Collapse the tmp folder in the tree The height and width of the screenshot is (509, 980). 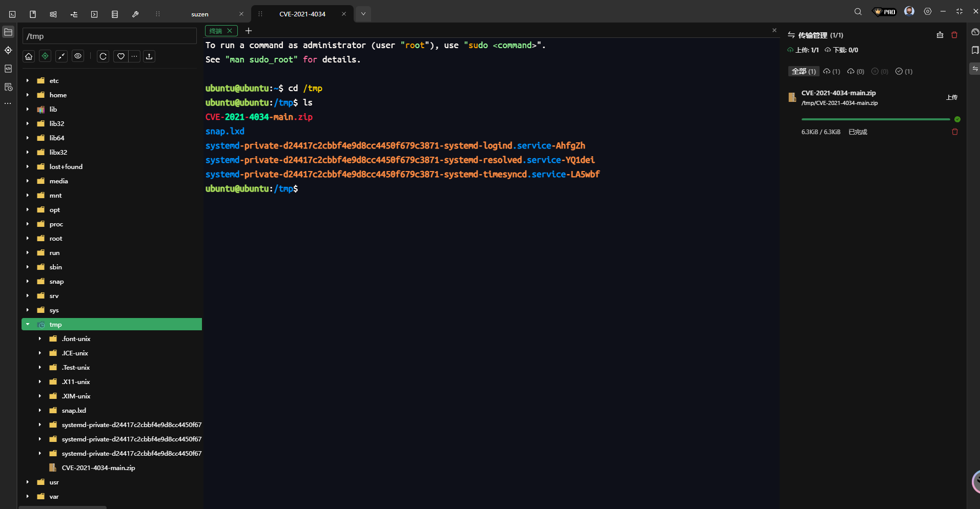(28, 325)
